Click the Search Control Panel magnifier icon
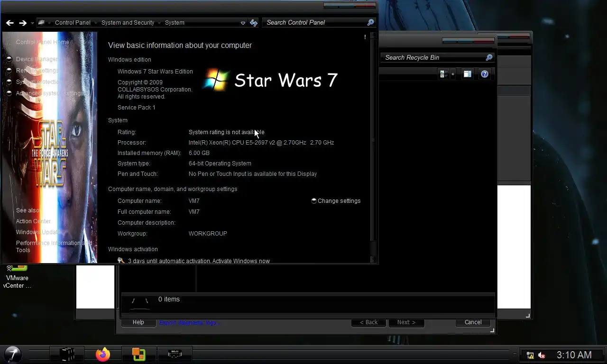The height and width of the screenshot is (364, 607). point(371,22)
